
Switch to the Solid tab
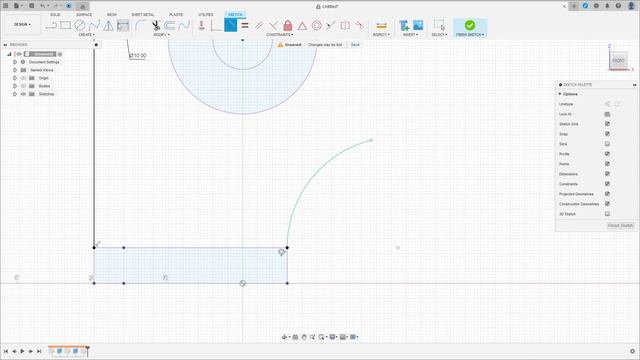coord(55,15)
